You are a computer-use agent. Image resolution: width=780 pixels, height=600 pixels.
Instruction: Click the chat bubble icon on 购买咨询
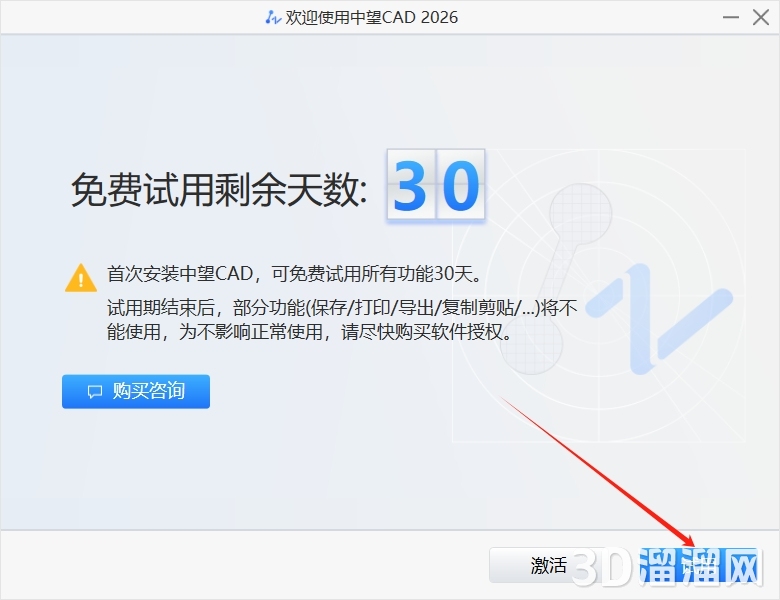(95, 392)
